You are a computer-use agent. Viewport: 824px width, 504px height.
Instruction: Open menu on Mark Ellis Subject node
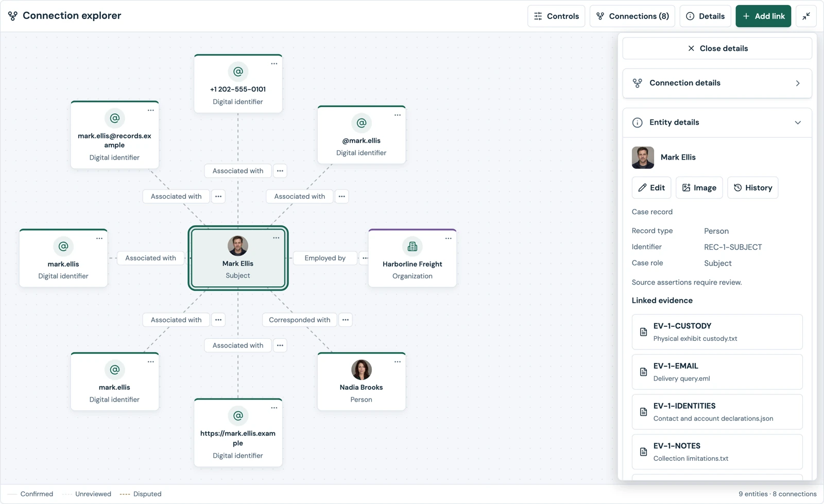pos(276,238)
